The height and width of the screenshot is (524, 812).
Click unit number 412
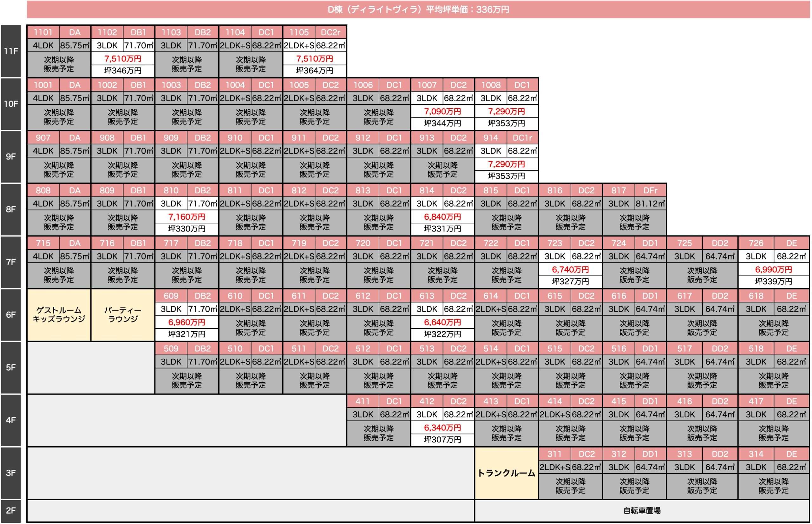point(427,401)
